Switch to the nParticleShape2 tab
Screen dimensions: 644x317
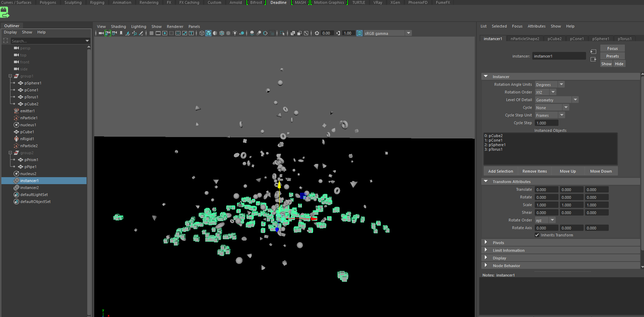(525, 39)
